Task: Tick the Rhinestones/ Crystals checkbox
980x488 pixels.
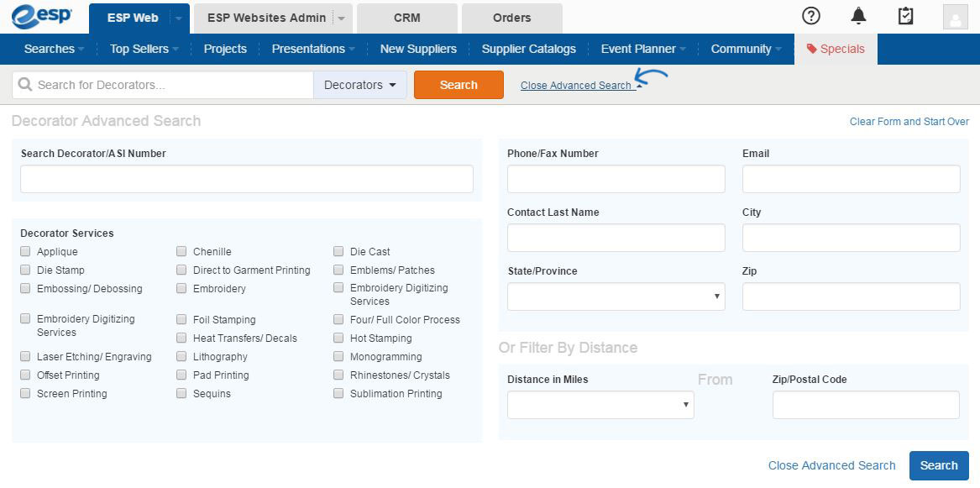Action: pyautogui.click(x=338, y=375)
